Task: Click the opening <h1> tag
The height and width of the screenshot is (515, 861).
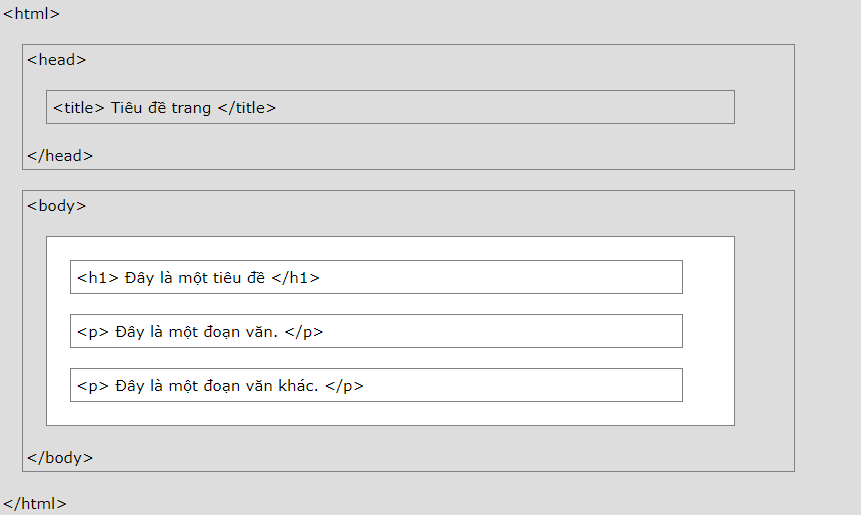Action: 98,278
